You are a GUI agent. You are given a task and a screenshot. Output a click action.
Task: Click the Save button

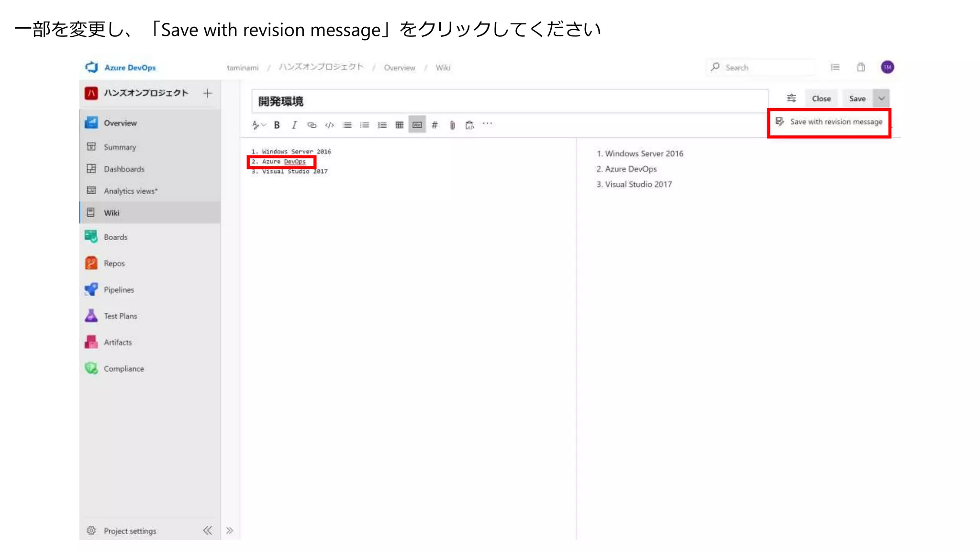coord(857,99)
